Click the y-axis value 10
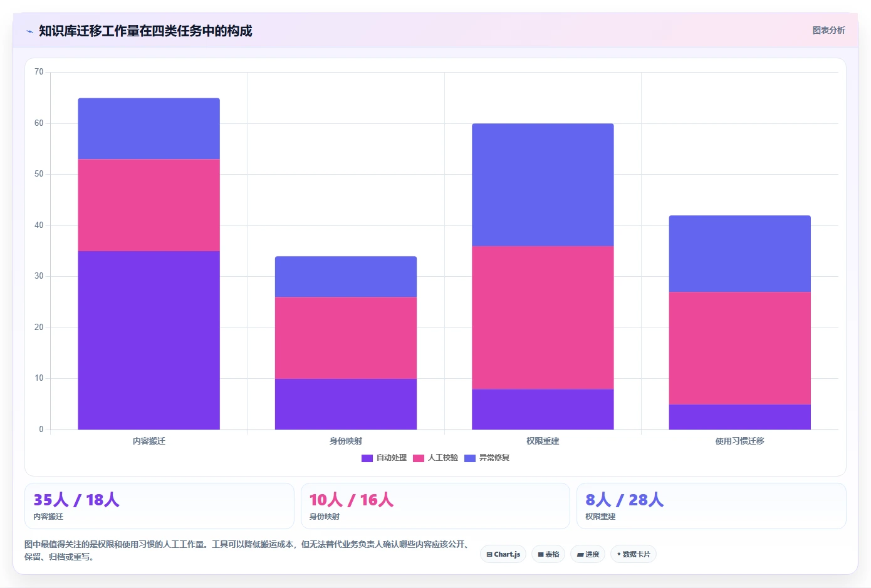 click(x=39, y=378)
